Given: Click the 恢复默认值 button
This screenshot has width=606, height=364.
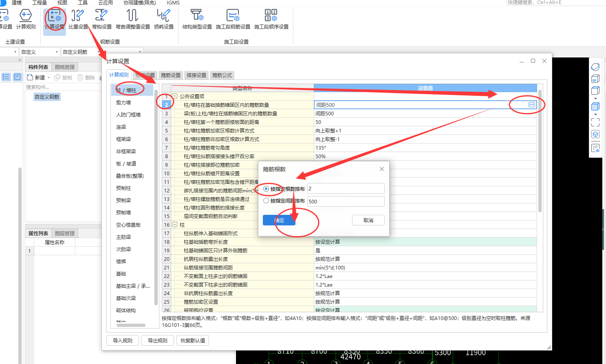Looking at the screenshot, I should tap(193, 340).
